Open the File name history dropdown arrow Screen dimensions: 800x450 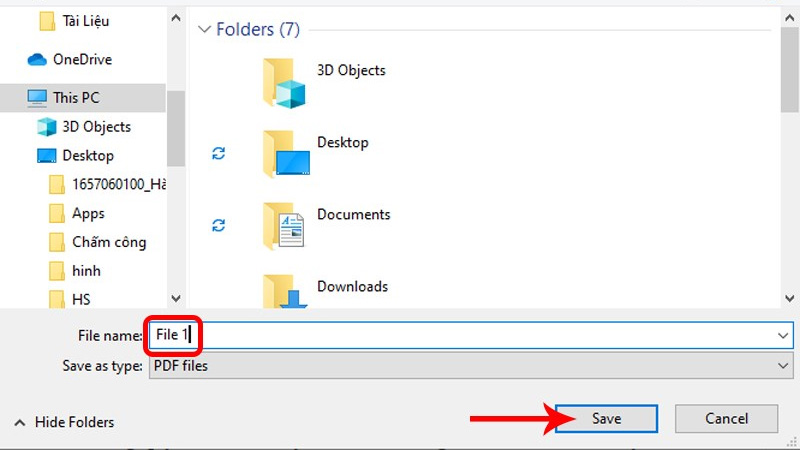[783, 336]
